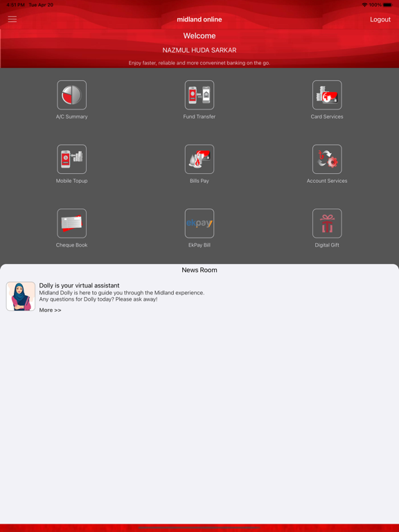Click the Wi-Fi status icon
Viewport: 399px width, 532px height.
[365, 5]
